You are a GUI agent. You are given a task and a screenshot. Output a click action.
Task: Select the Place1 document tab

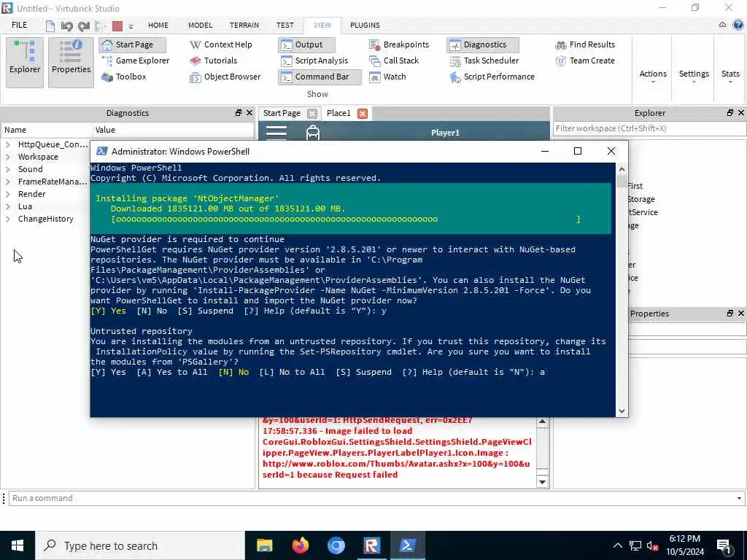pos(338,113)
